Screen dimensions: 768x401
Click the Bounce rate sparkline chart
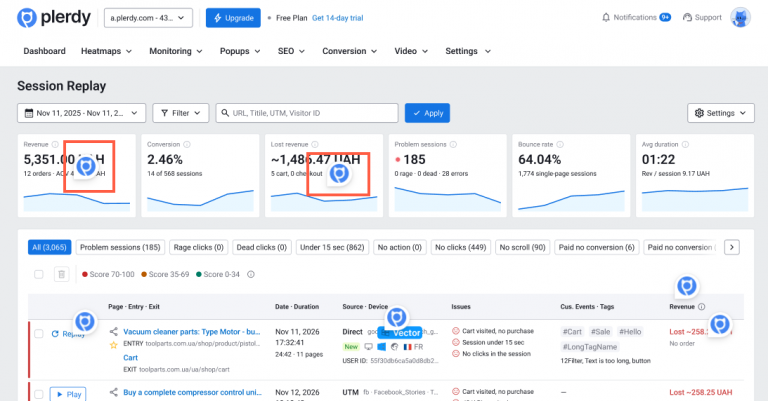[571, 200]
